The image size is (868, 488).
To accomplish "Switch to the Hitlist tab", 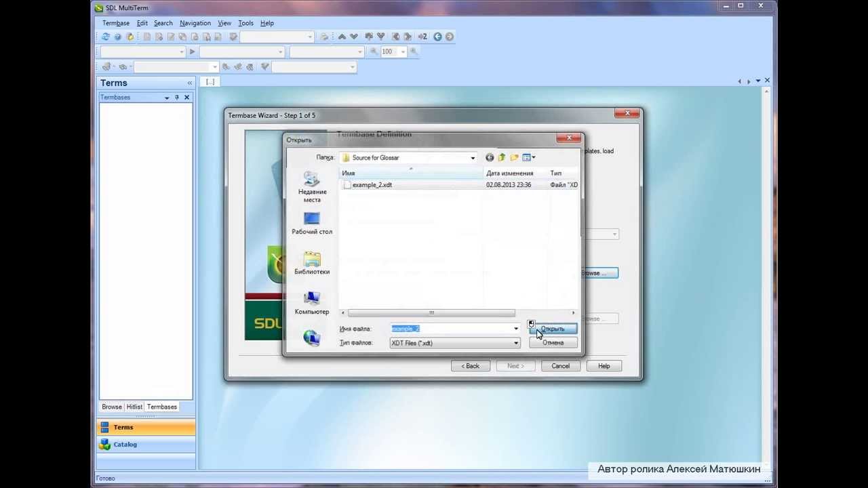I will [x=134, y=407].
